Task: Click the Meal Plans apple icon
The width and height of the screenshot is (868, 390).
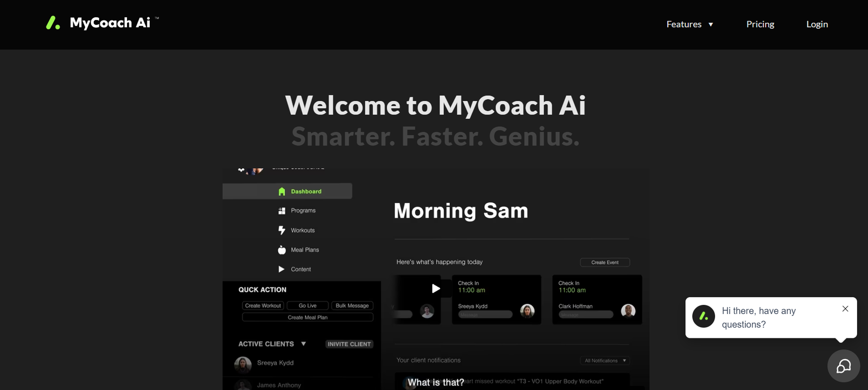Action: [282, 250]
